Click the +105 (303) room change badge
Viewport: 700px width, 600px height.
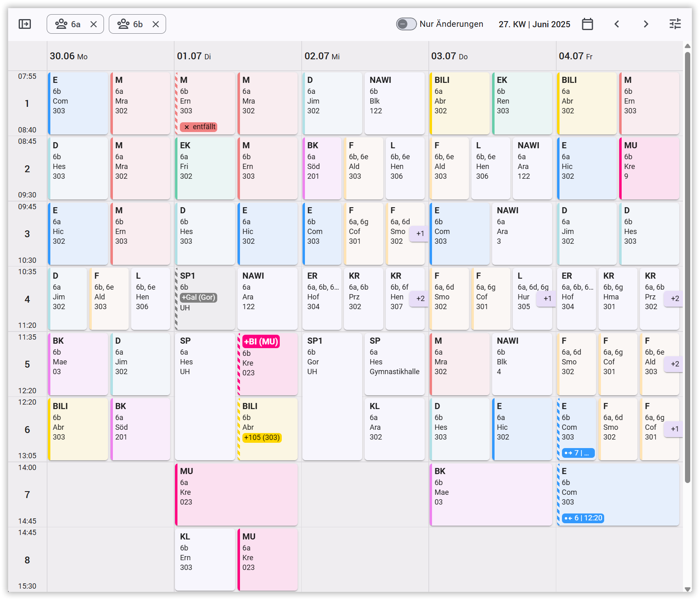point(262,438)
